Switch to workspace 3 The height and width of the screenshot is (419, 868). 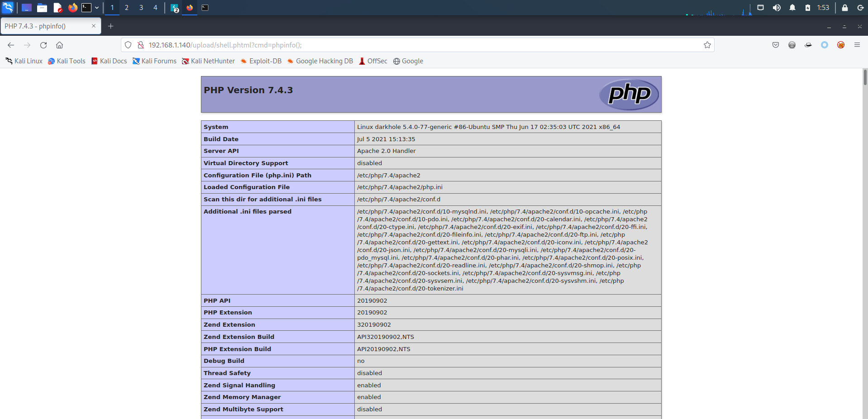141,8
